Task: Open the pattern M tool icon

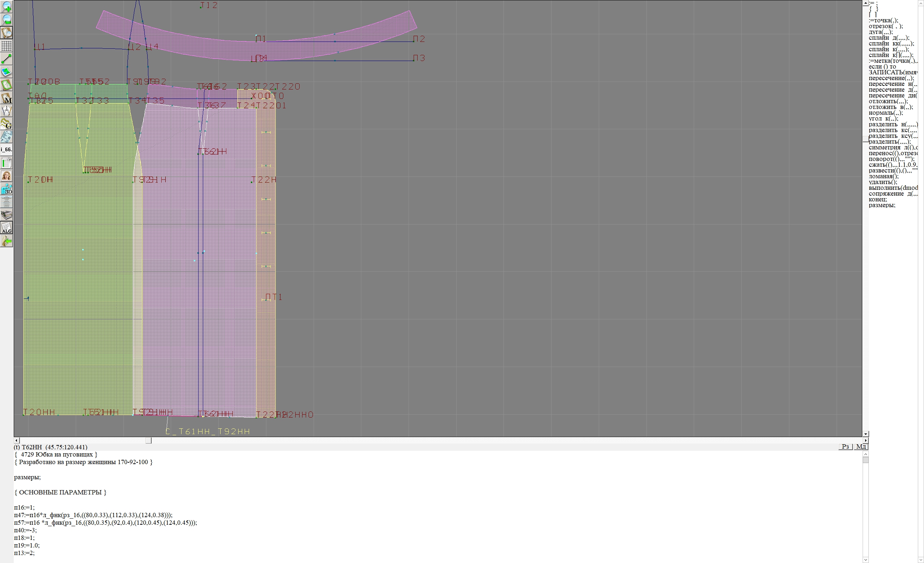Action: [6, 98]
